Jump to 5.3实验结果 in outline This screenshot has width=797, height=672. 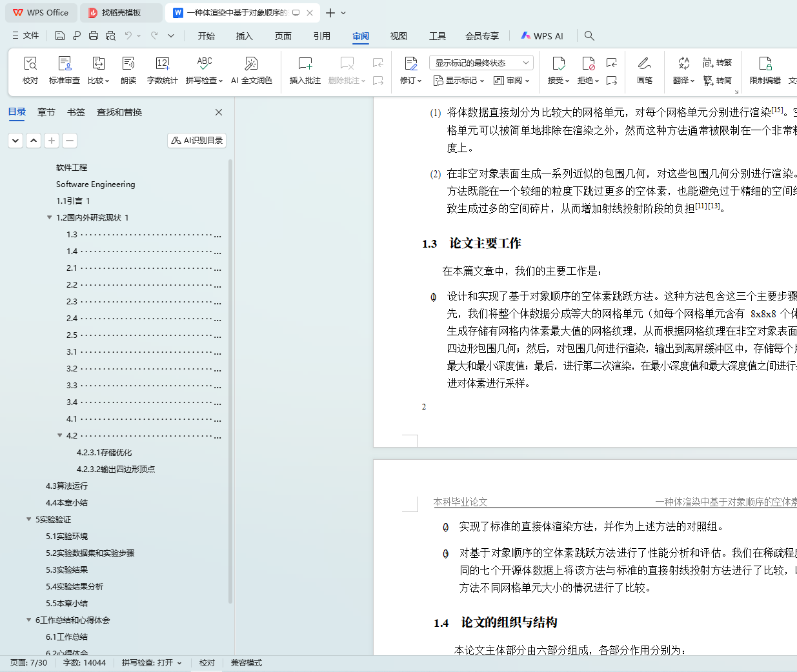point(66,569)
